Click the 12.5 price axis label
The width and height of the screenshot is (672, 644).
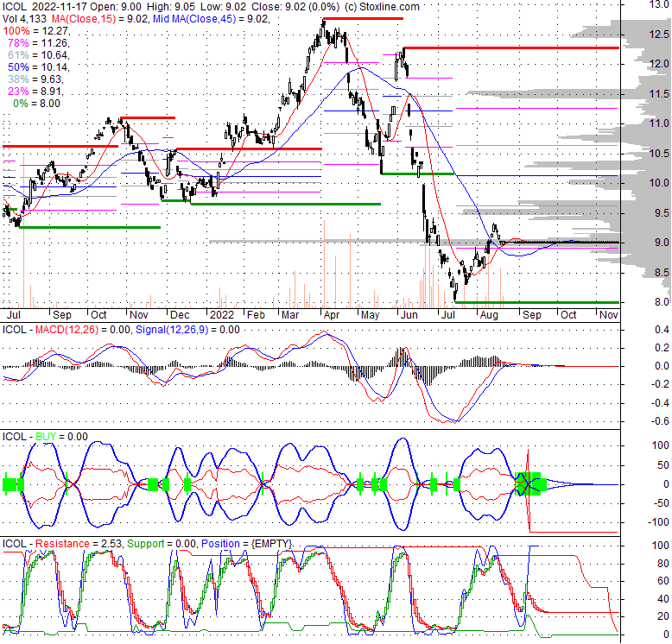[659, 35]
